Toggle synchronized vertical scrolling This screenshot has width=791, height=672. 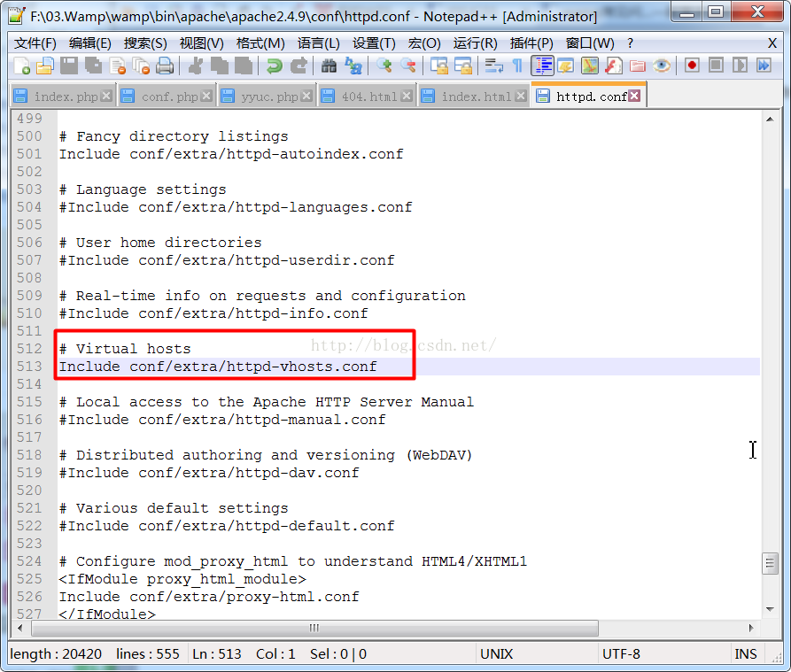click(x=438, y=66)
